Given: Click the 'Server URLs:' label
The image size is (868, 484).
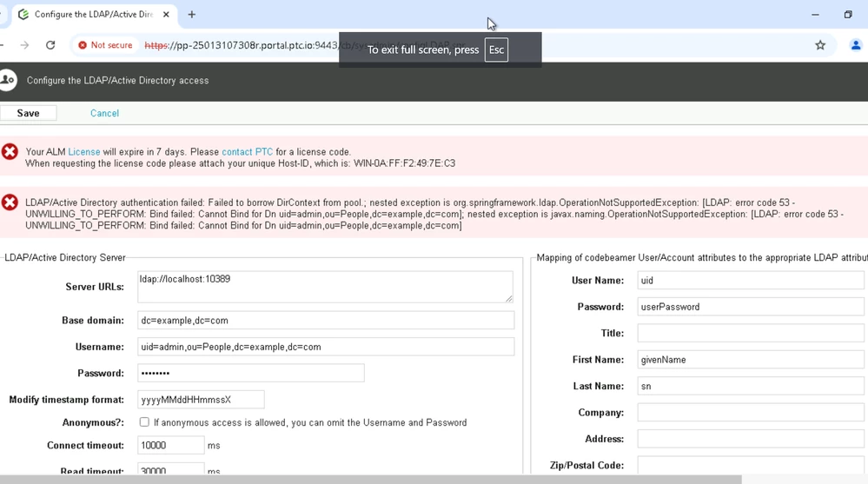Looking at the screenshot, I should 95,287.
